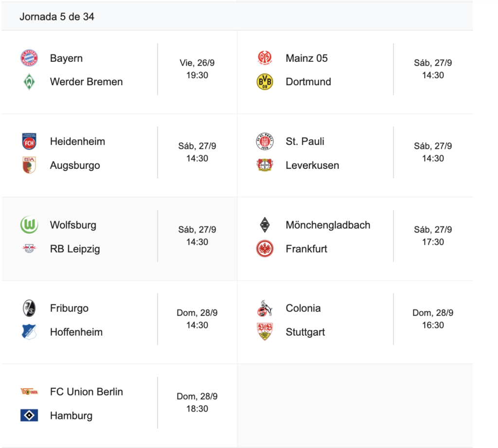Open the FC Union Berlin team link
The height and width of the screenshot is (448, 498).
(x=86, y=392)
